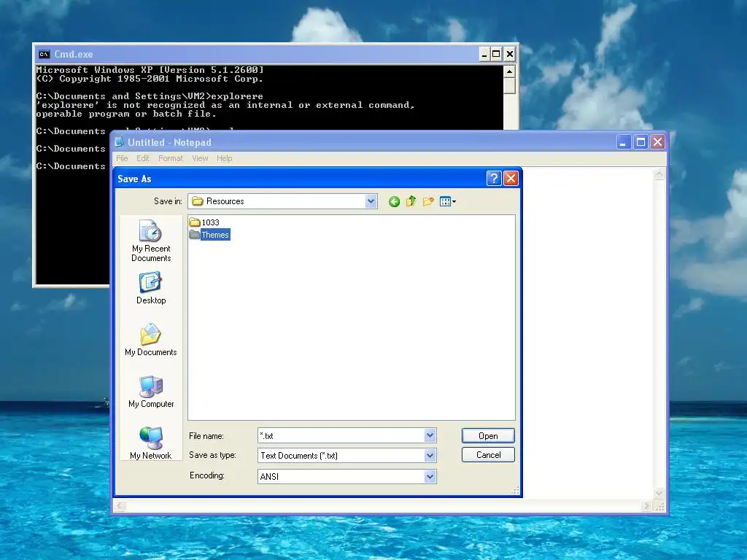747x560 pixels.
Task: Open My Recent Documents place
Action: [151, 241]
